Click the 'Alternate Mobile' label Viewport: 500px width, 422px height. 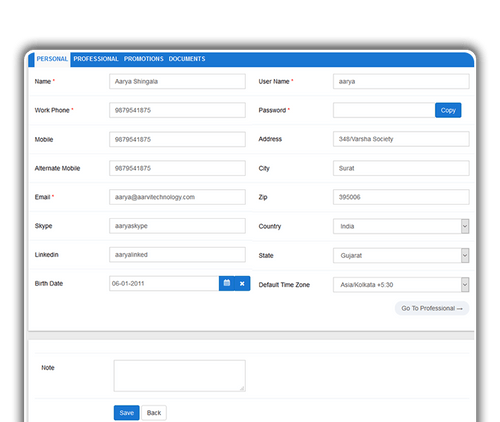coord(57,168)
